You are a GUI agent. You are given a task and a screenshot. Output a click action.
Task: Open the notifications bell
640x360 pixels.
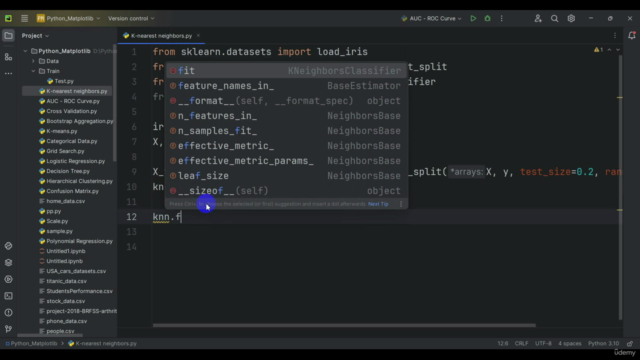(x=632, y=36)
